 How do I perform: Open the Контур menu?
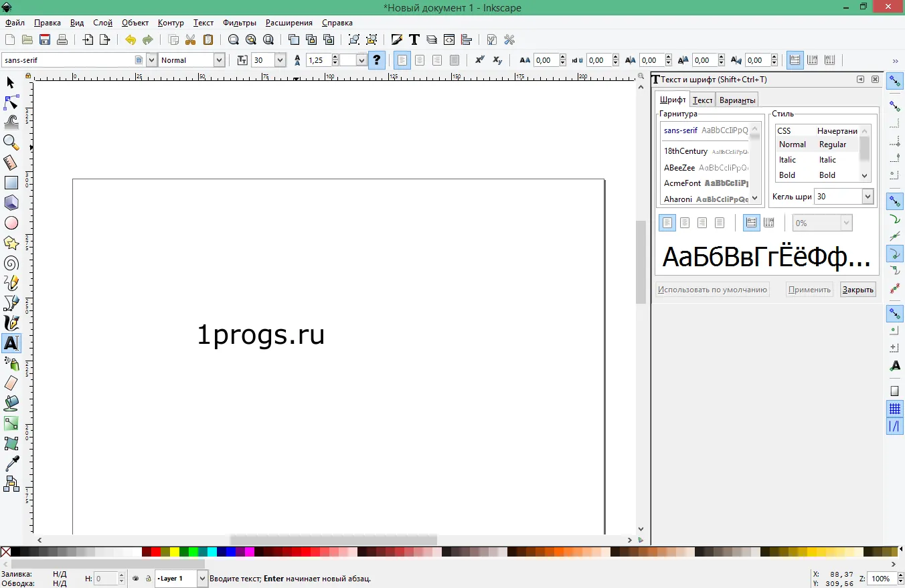(171, 23)
